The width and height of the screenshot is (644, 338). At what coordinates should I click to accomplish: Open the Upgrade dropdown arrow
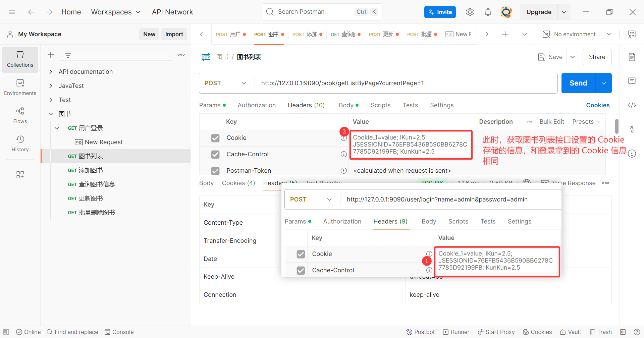click(564, 12)
